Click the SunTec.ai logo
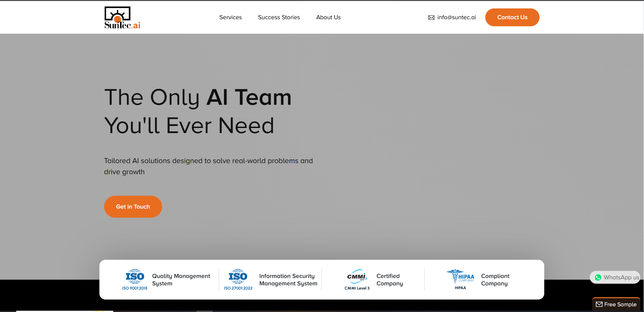The width and height of the screenshot is (644, 312). click(122, 18)
